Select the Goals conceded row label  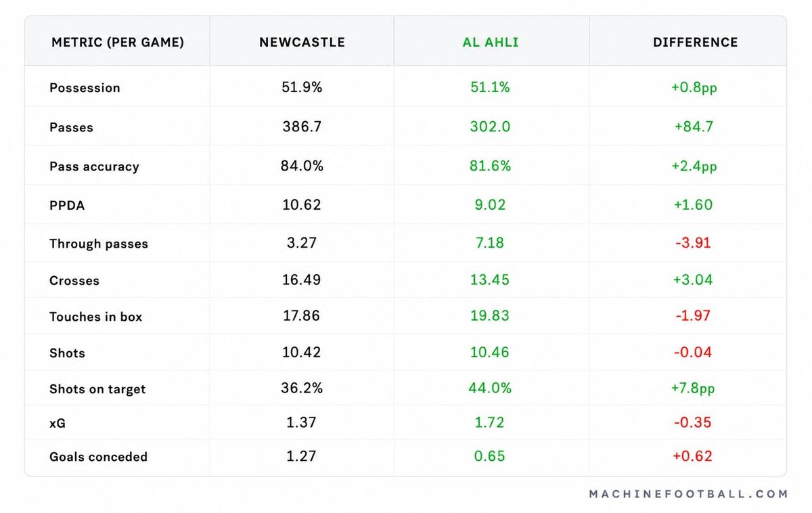pos(98,457)
